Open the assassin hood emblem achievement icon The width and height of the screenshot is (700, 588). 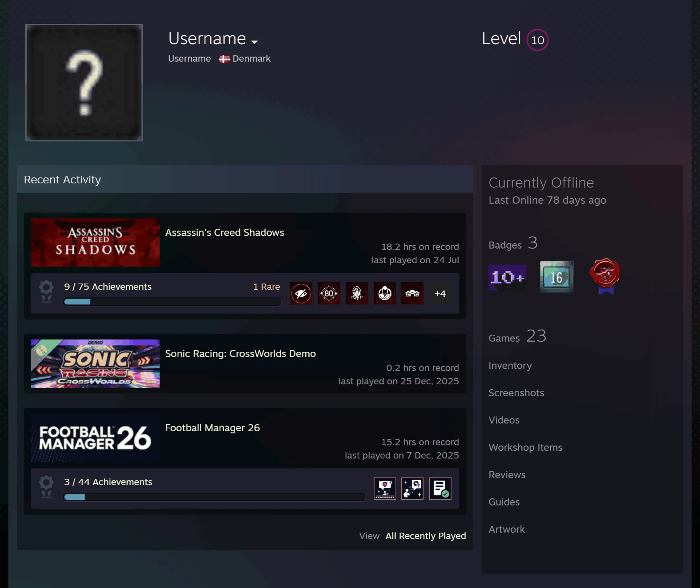tap(385, 293)
